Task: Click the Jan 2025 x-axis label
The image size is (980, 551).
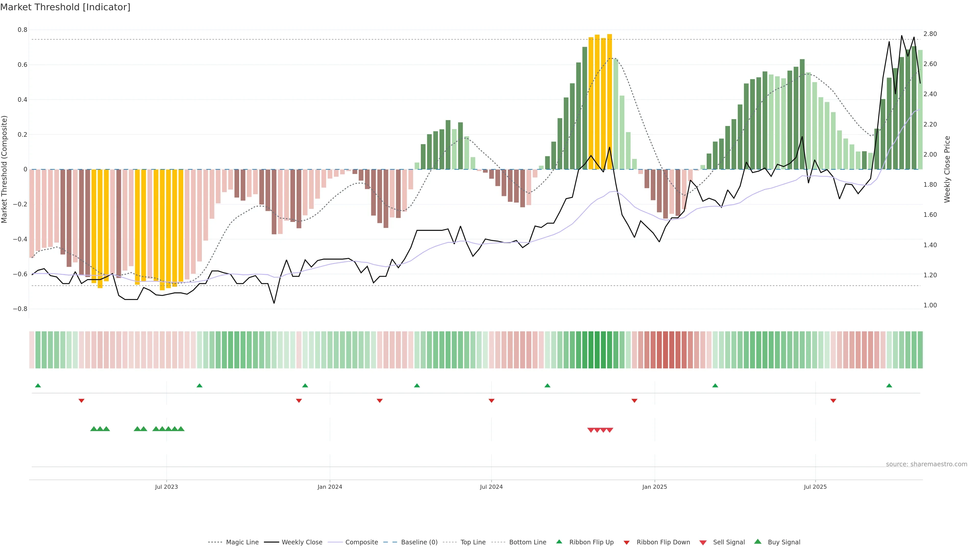Action: [654, 487]
